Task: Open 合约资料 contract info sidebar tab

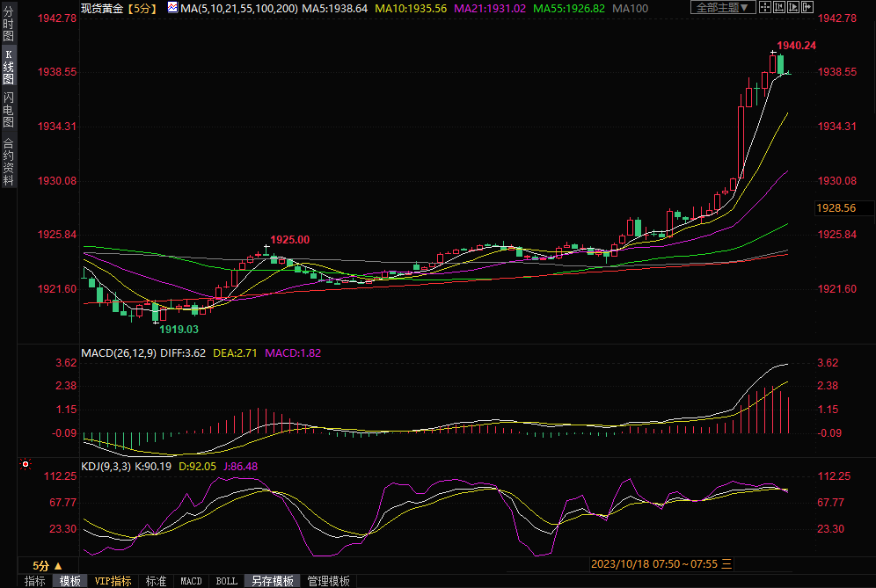Action: click(8, 162)
